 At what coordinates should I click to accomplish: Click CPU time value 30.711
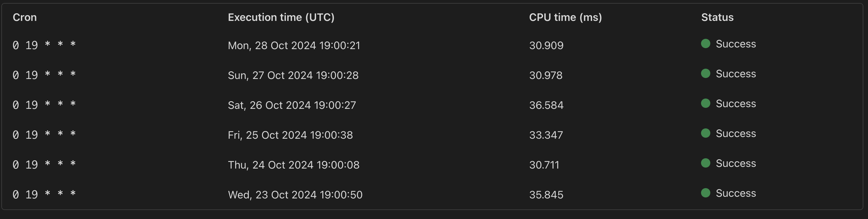(544, 165)
